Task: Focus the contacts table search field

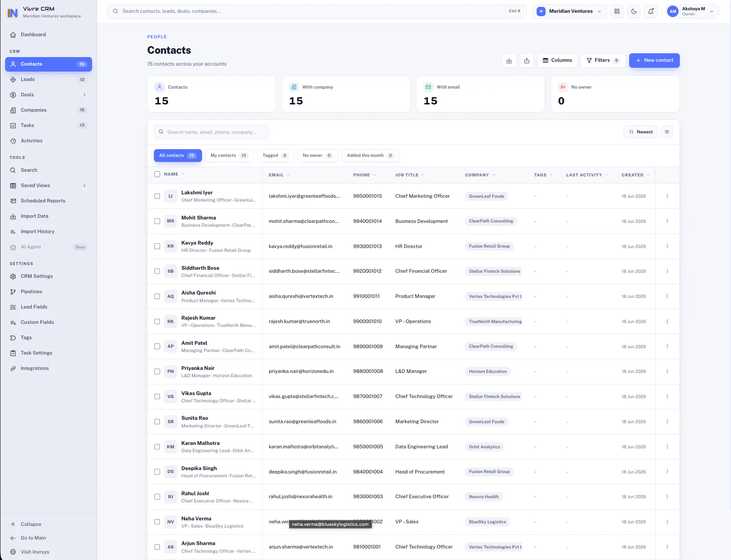Action: (211, 132)
